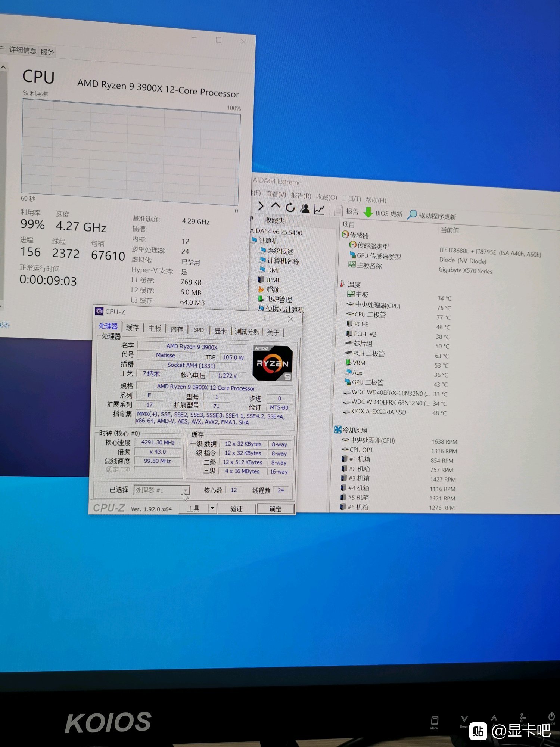Viewport: 560px width, 747px height.
Task: Select IPMI item in AIDA64 tree
Action: (269, 280)
